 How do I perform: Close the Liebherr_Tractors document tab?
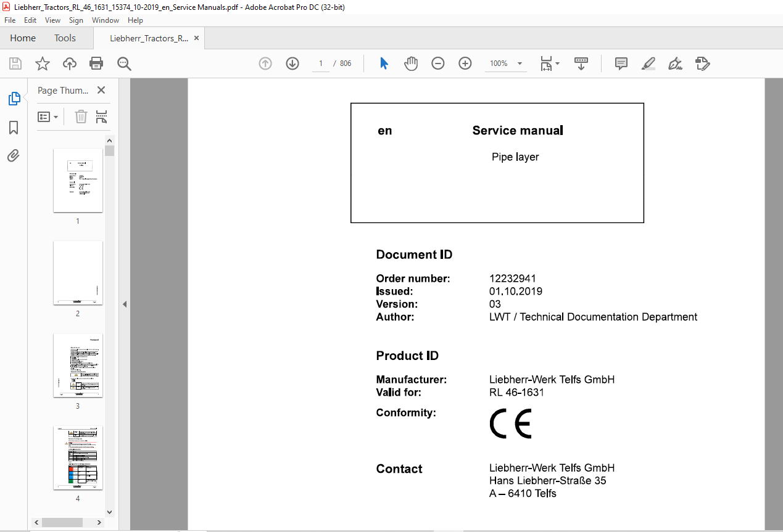(x=197, y=38)
